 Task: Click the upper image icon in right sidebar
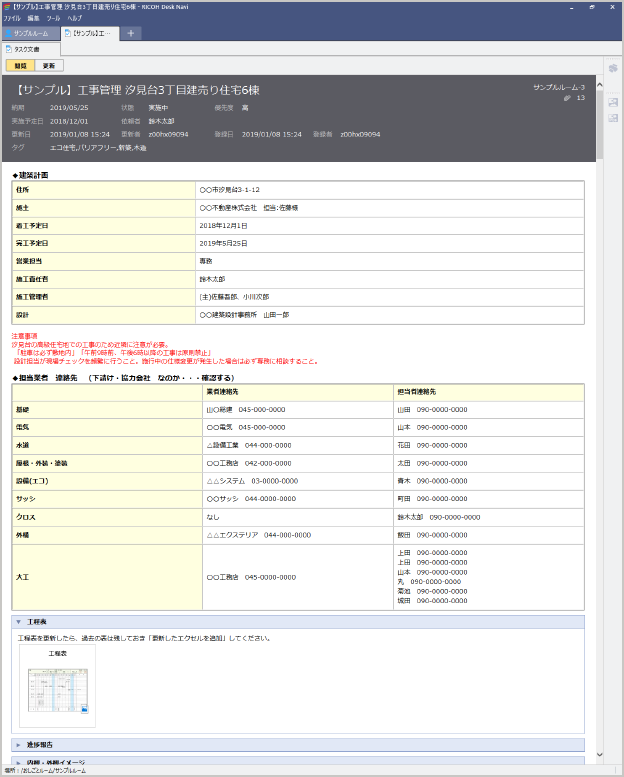click(613, 102)
